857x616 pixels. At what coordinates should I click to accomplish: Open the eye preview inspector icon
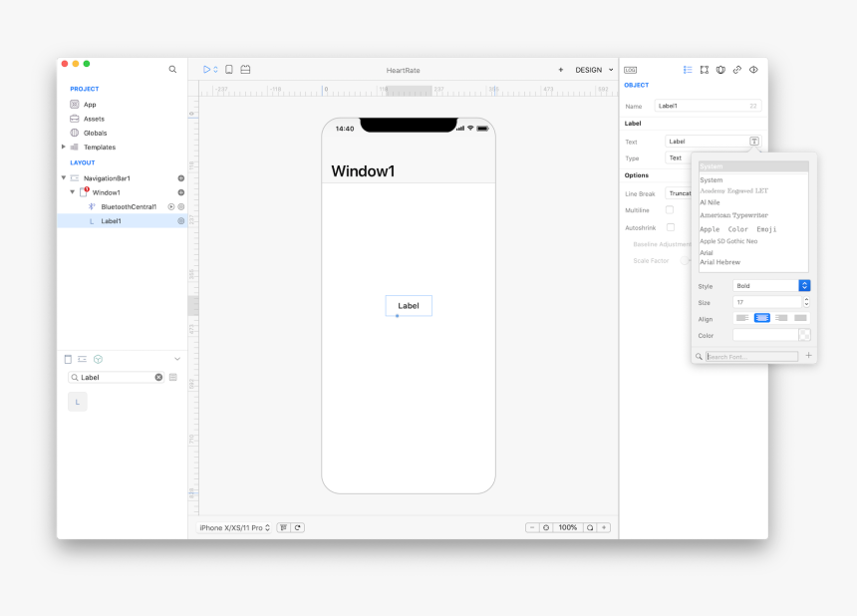753,70
